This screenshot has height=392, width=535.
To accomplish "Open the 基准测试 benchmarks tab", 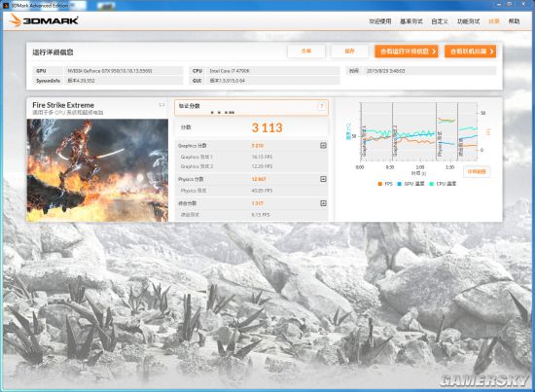I will 411,21.
